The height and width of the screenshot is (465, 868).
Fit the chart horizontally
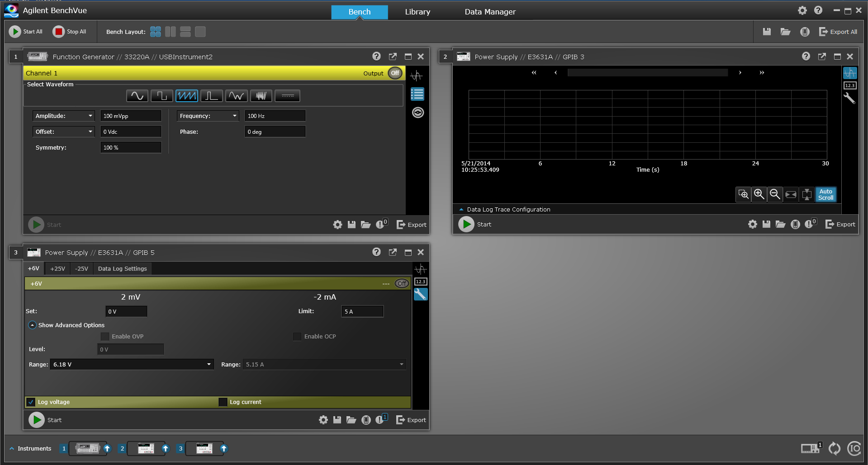[x=791, y=194]
